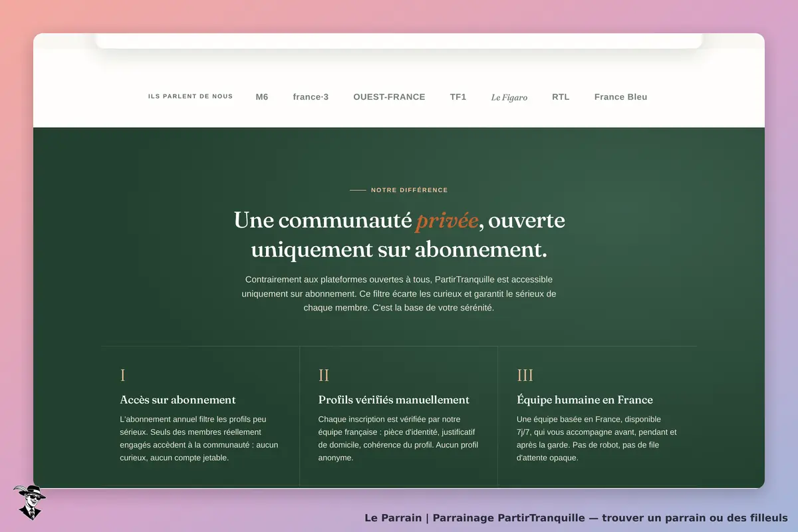This screenshot has width=798, height=532.
Task: Click the OUEST-FRANCE logo
Action: pos(389,97)
